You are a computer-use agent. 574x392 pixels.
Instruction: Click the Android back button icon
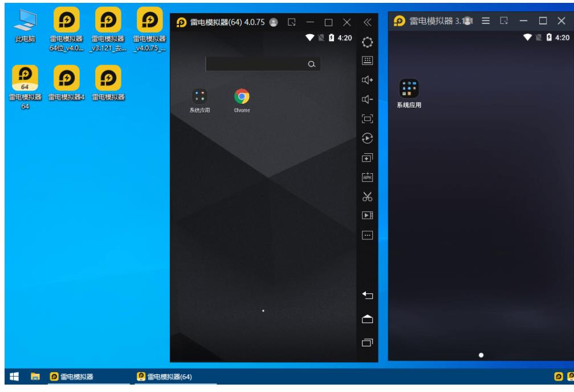click(x=367, y=295)
